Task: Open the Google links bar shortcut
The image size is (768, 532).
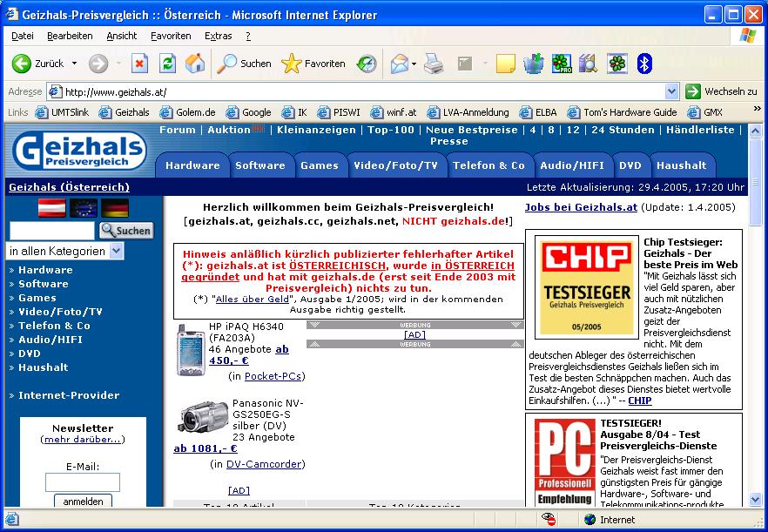Action: pyautogui.click(x=249, y=112)
